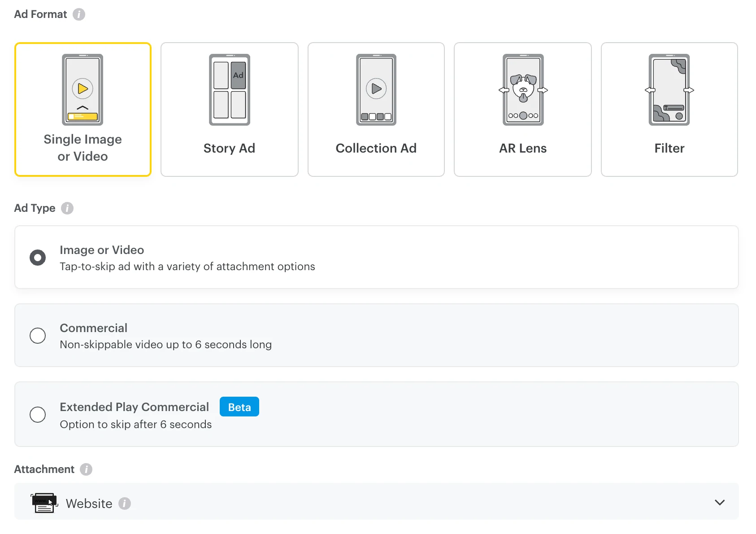Click the Beta badge
The width and height of the screenshot is (756, 534).
point(239,407)
